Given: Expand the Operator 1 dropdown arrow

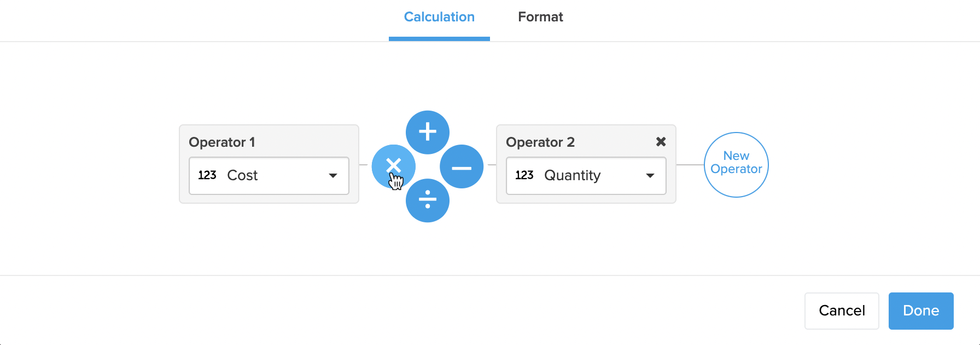Looking at the screenshot, I should [x=333, y=176].
